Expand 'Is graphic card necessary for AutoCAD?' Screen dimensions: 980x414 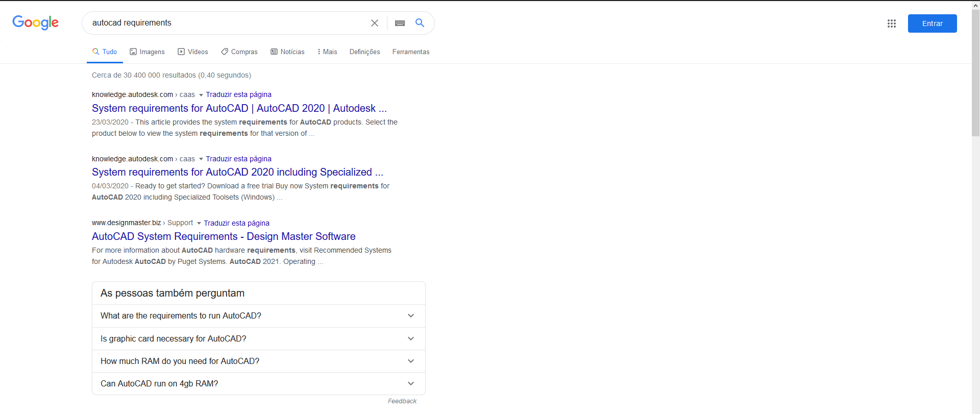click(258, 338)
